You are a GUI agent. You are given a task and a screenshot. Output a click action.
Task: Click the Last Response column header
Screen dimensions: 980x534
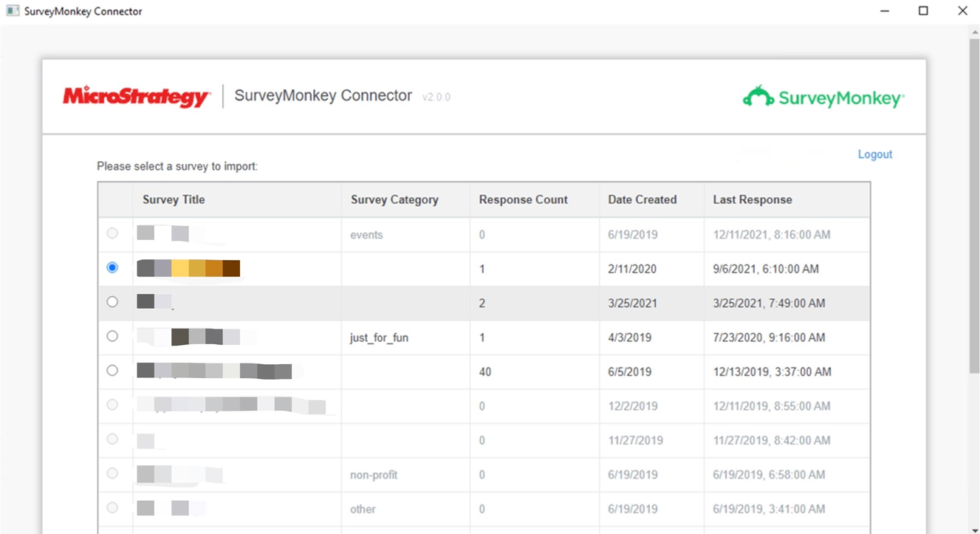coord(752,199)
